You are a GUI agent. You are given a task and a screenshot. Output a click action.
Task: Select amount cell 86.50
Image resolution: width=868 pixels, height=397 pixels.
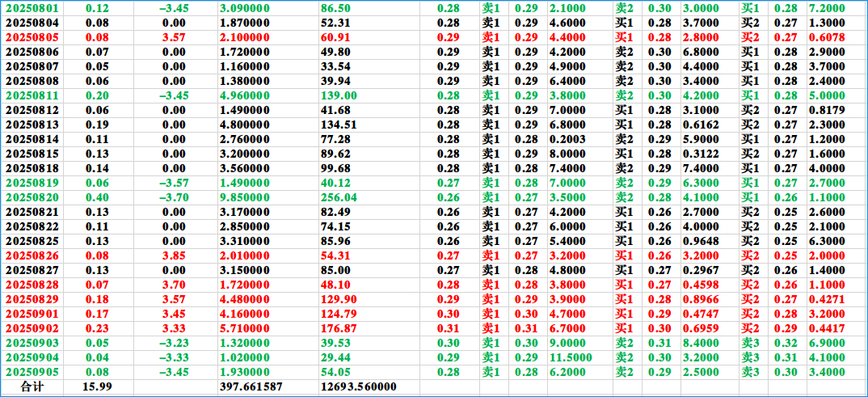tap(335, 8)
